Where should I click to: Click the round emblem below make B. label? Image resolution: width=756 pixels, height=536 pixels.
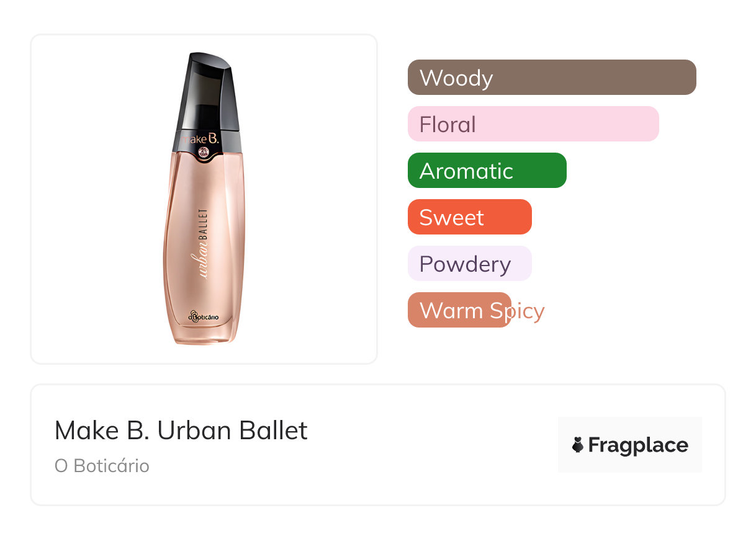pos(204,152)
